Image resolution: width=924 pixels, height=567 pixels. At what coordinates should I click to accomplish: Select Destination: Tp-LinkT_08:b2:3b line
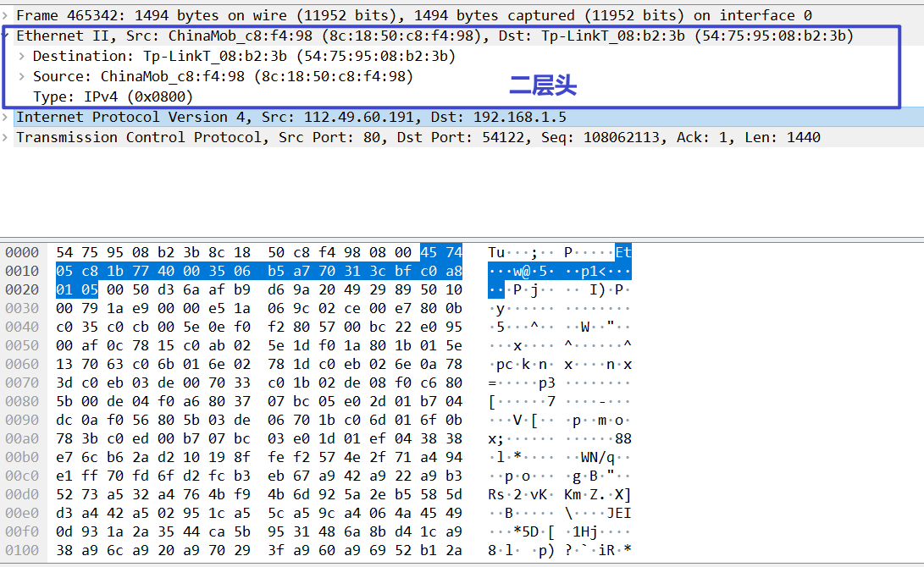click(244, 57)
